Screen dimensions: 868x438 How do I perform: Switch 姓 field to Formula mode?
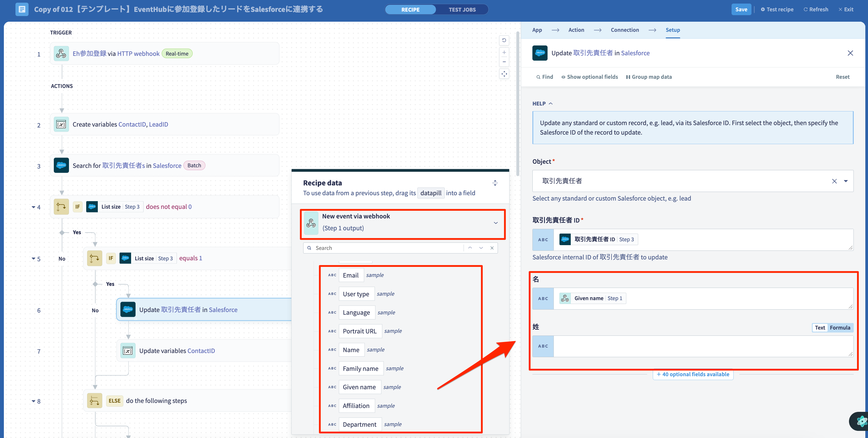(840, 327)
